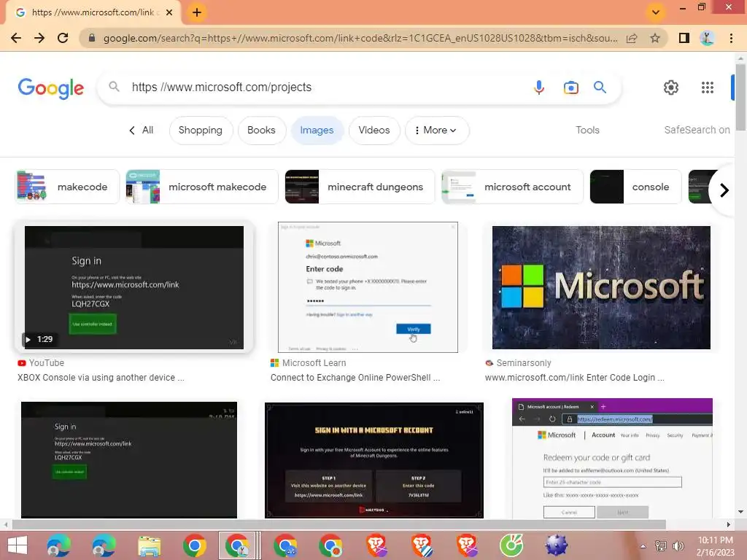Open the Google apps grid
The height and width of the screenshot is (560, 747).
coord(708,87)
